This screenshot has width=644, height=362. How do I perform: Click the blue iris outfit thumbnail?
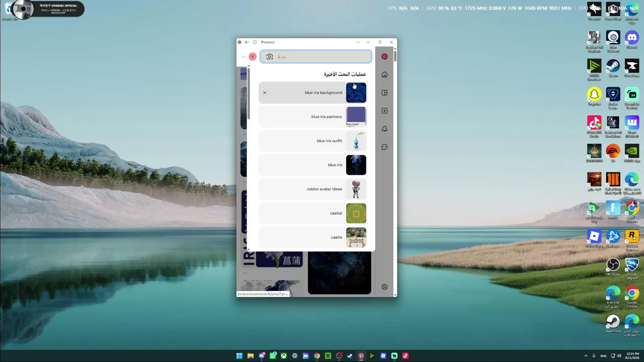click(x=356, y=141)
